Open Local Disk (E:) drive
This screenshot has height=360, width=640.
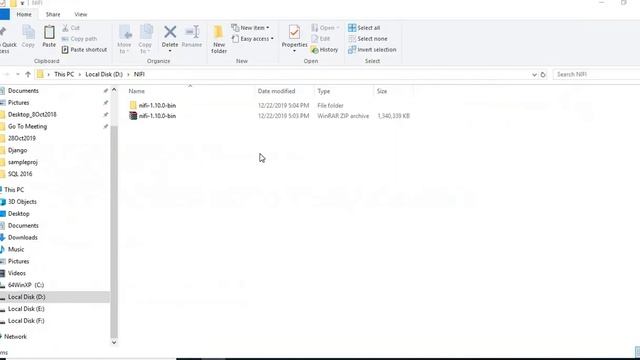click(26, 309)
